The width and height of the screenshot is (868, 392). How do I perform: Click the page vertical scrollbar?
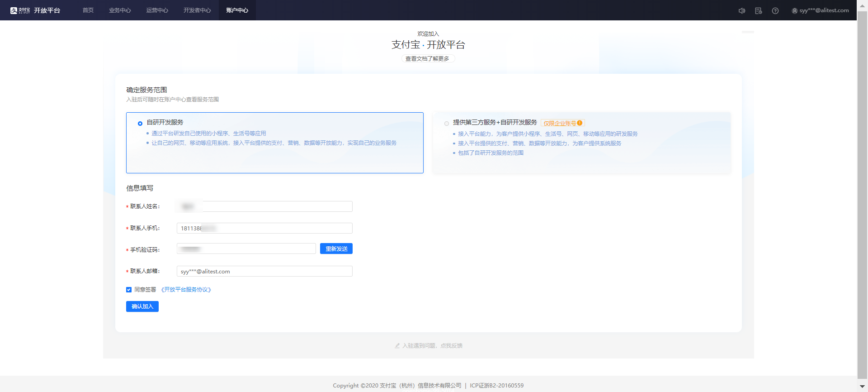[x=862, y=195]
